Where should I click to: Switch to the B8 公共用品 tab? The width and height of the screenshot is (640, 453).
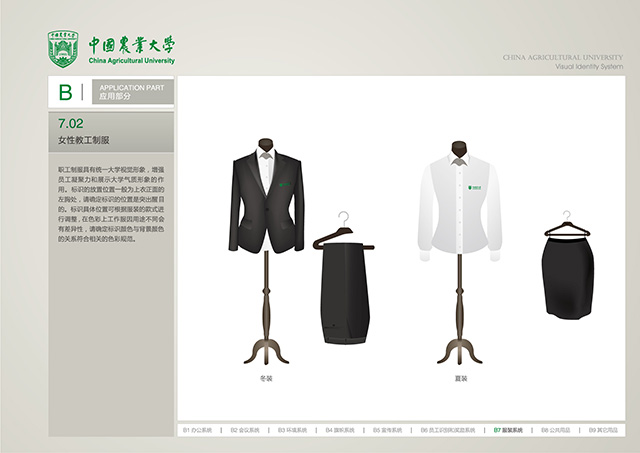[x=556, y=430]
